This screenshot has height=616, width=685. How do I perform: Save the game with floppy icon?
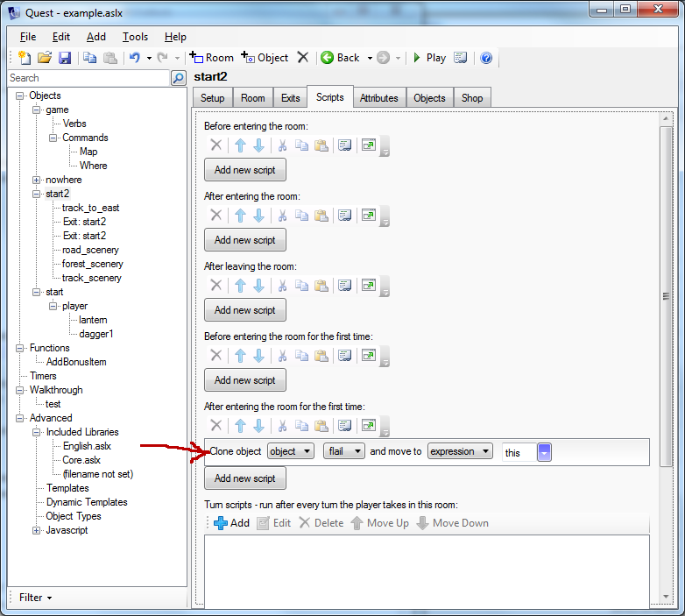pos(65,58)
